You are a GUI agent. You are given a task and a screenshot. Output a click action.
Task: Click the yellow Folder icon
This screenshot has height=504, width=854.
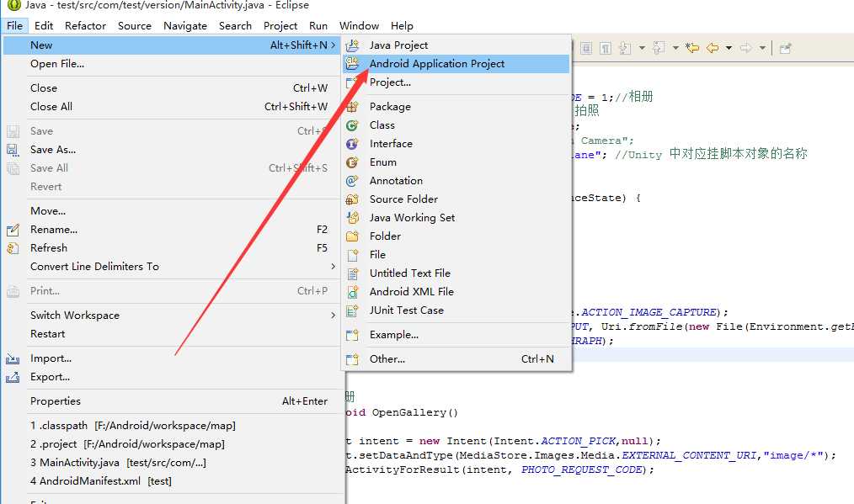point(352,236)
